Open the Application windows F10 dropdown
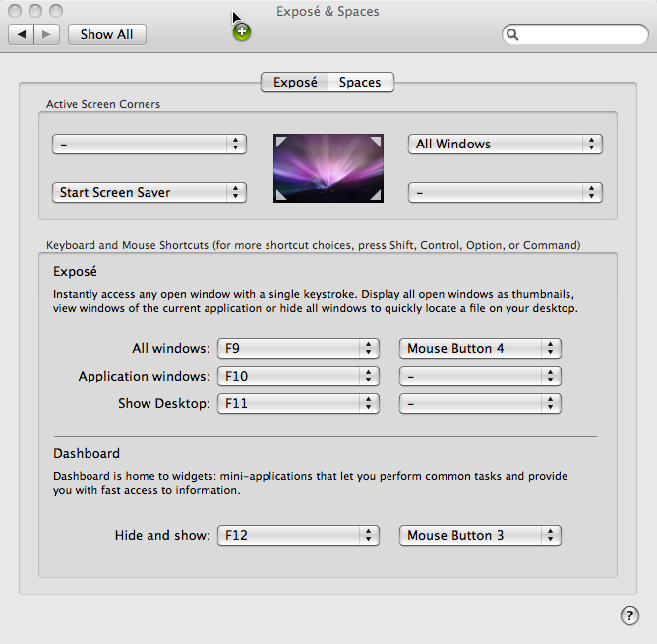Image resolution: width=657 pixels, height=644 pixels. [298, 377]
